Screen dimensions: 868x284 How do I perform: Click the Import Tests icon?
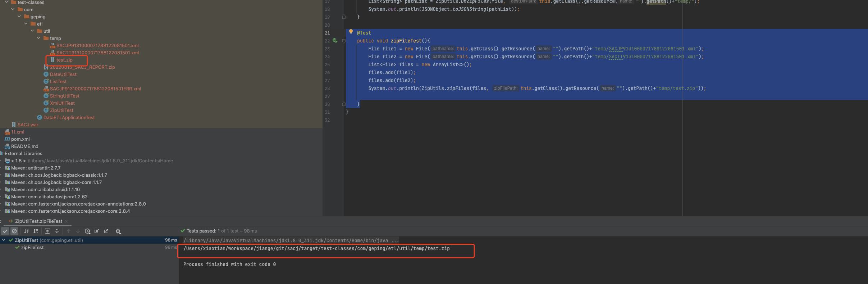(97, 231)
